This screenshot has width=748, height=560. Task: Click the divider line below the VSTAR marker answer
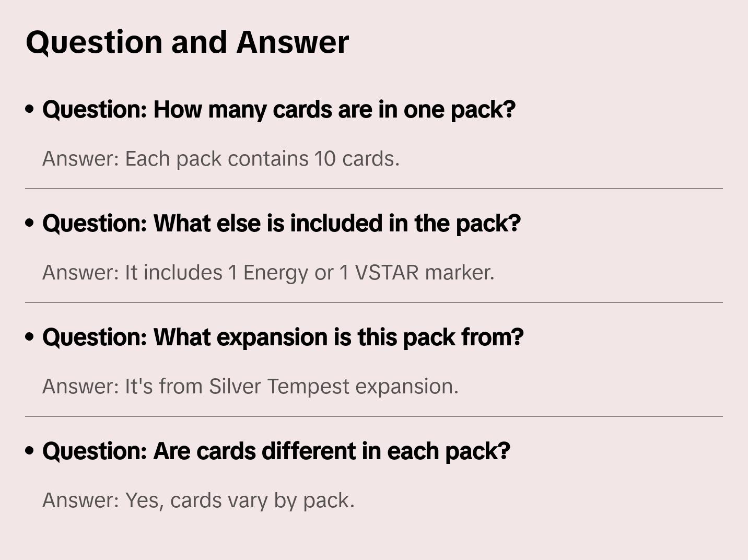pyautogui.click(x=373, y=302)
